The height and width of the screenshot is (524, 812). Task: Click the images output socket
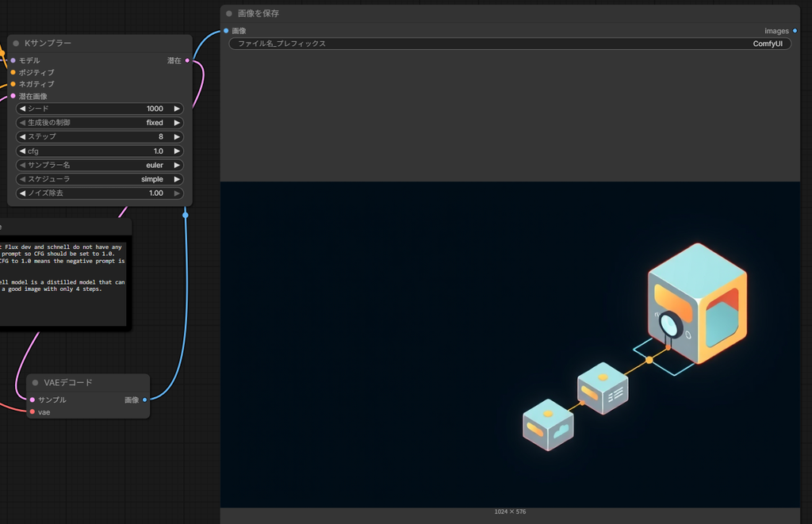click(795, 31)
